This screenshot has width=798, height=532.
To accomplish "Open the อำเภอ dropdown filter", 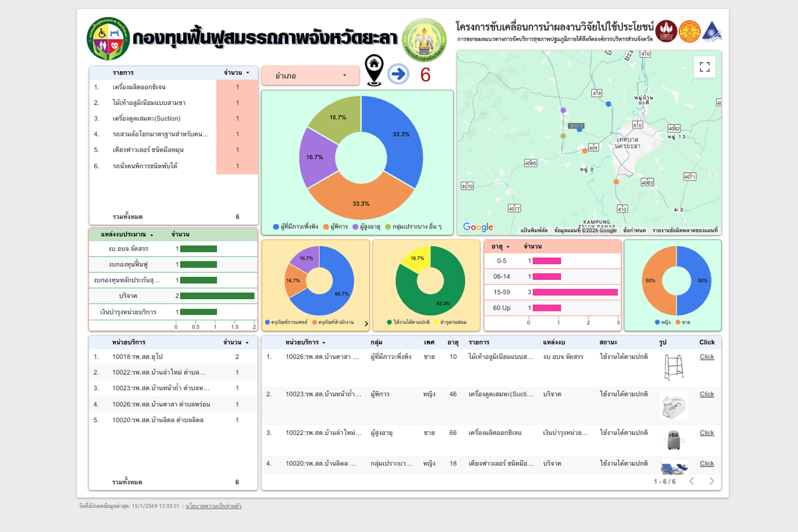I will pyautogui.click(x=310, y=76).
